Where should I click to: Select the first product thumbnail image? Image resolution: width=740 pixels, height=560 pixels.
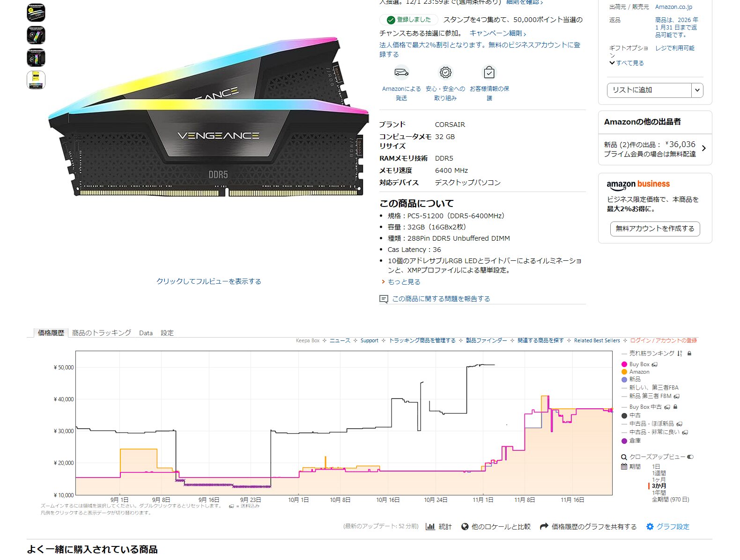pos(36,13)
